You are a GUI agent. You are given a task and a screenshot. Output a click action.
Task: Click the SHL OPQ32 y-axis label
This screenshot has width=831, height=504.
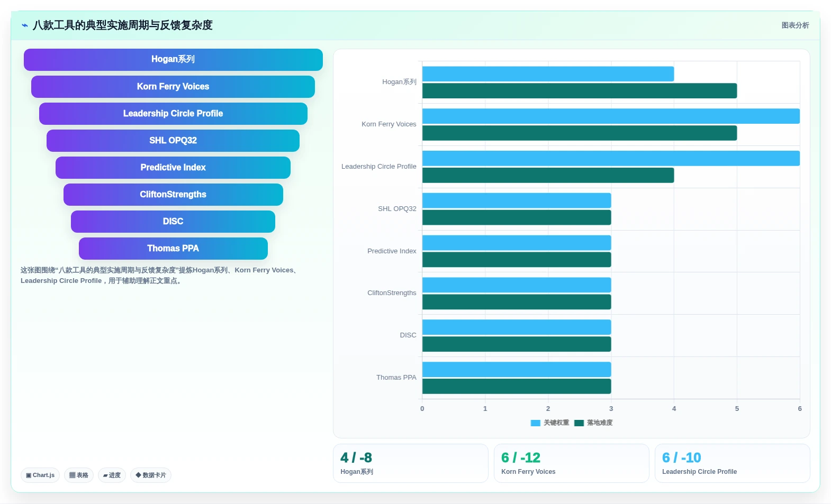point(397,209)
